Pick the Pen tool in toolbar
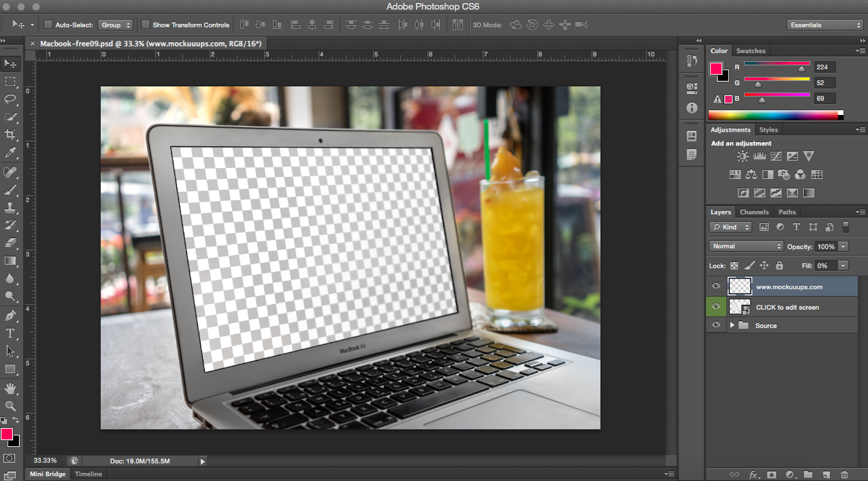Screen dimensions: 868x481 [10, 316]
